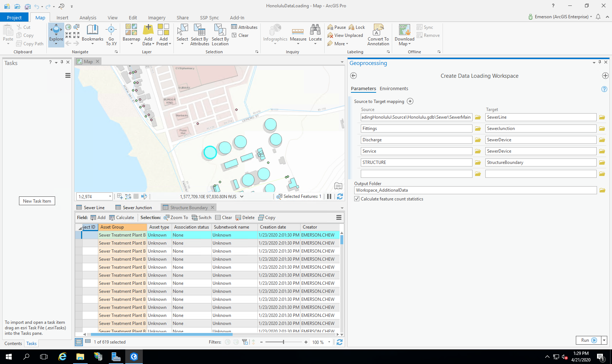Viewport: 612px width, 364px height.
Task: Switch to the Analysis ribbon tab
Action: pos(88,18)
